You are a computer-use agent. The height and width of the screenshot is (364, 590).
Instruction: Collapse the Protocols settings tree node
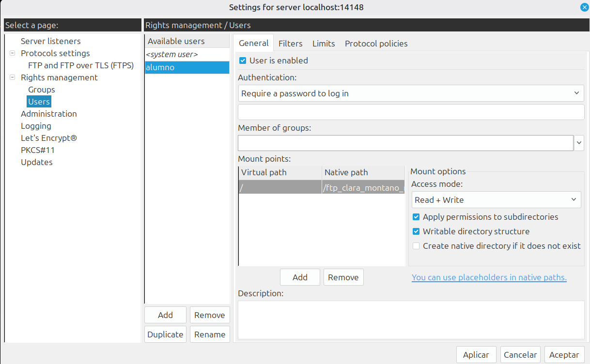point(12,53)
